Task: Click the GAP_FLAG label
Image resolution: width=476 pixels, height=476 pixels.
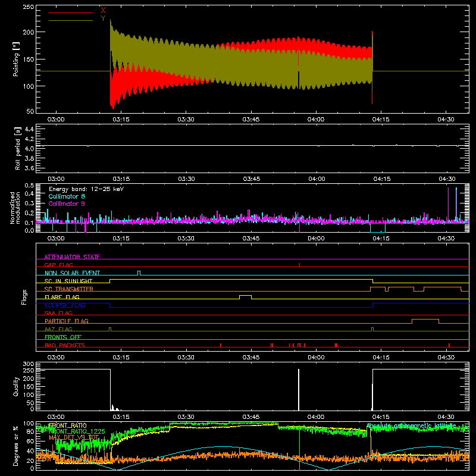Action: tap(58, 265)
